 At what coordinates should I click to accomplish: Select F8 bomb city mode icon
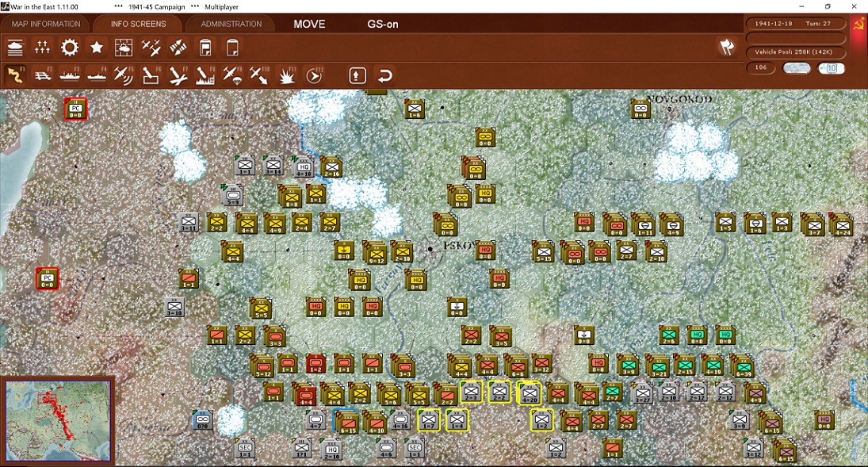point(205,75)
